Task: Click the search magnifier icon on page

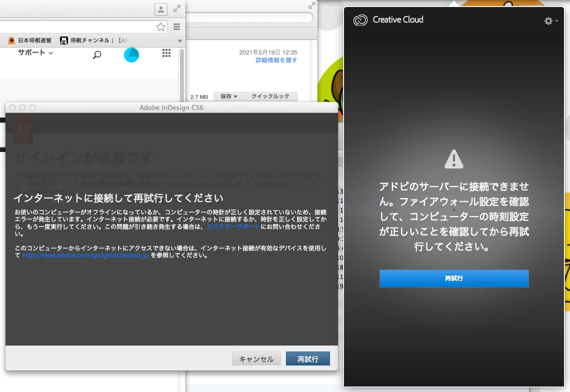Action: [97, 55]
